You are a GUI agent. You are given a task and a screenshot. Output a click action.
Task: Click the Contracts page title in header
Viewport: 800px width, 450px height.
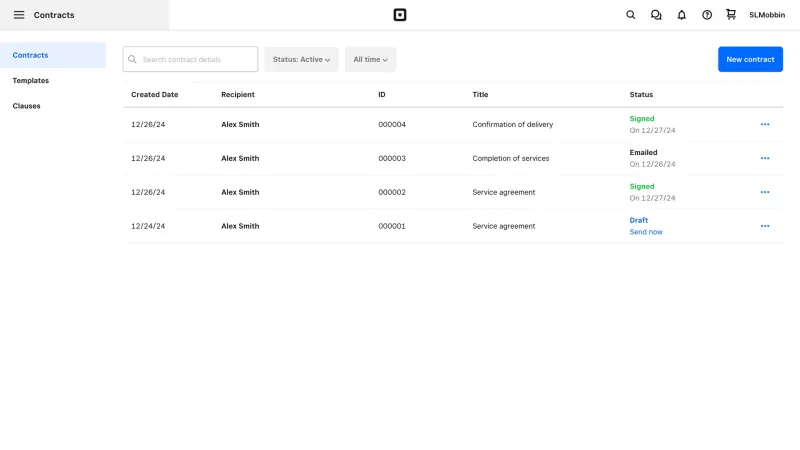coord(54,15)
